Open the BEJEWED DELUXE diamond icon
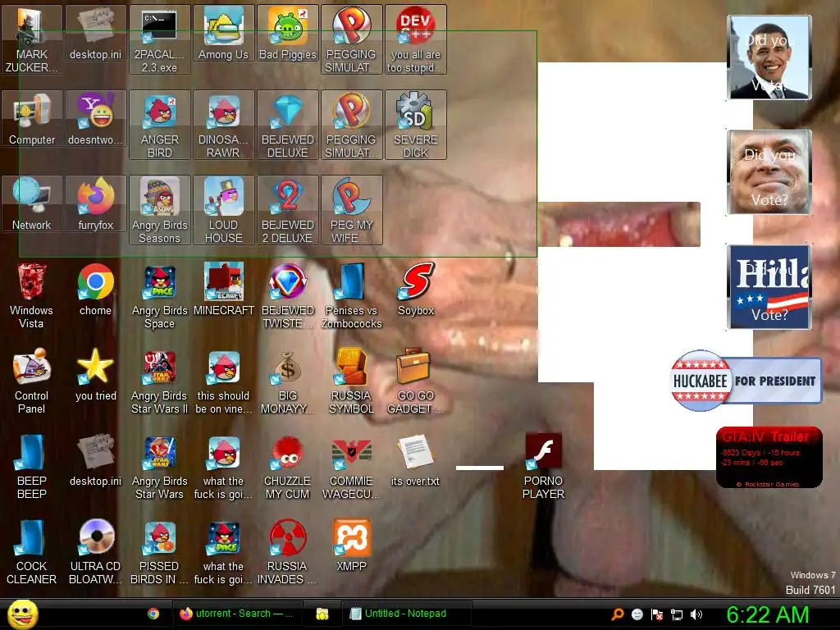 (x=288, y=125)
